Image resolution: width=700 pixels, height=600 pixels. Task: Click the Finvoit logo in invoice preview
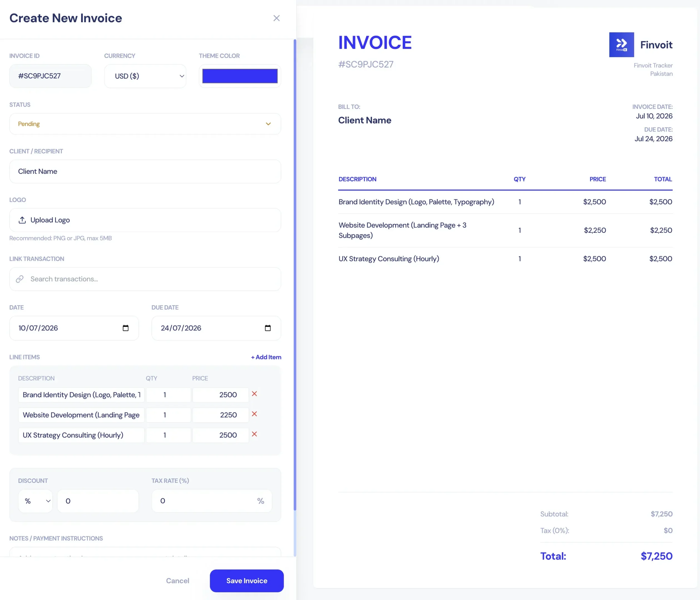click(x=621, y=45)
